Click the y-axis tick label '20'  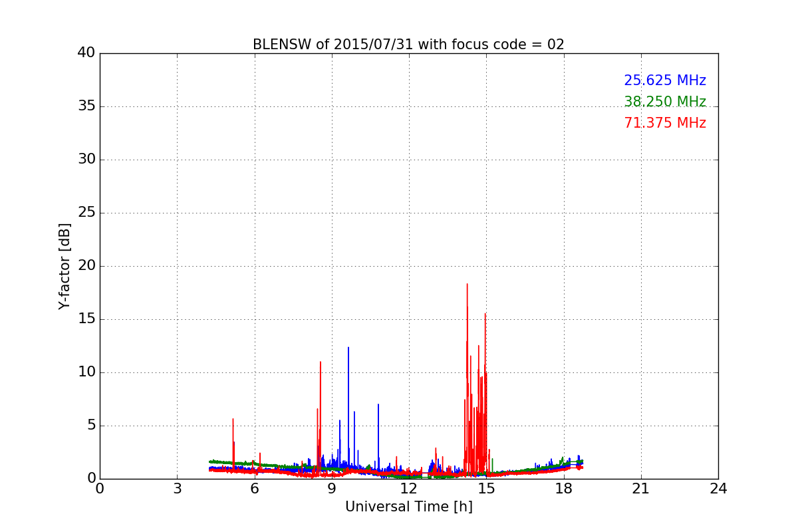tap(86, 266)
